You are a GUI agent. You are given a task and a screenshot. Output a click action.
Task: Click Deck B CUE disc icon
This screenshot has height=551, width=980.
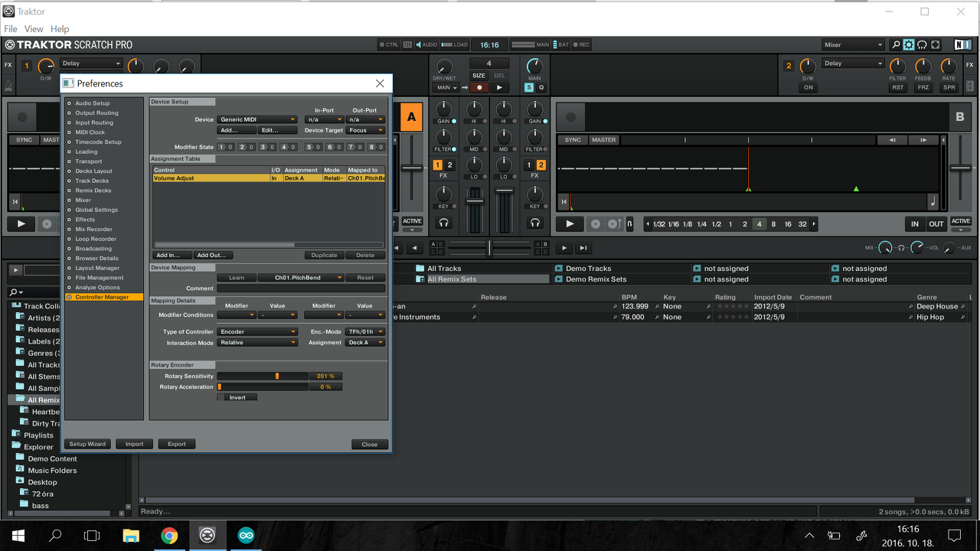tap(595, 224)
